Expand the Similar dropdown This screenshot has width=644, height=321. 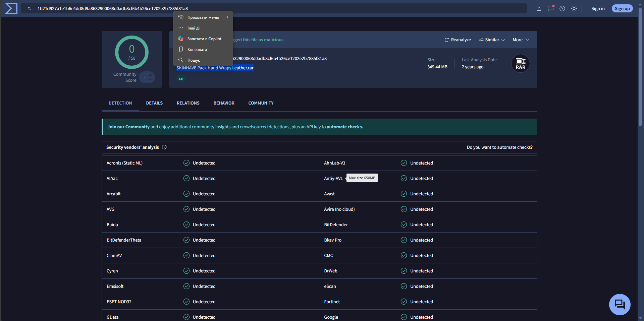pyautogui.click(x=492, y=40)
